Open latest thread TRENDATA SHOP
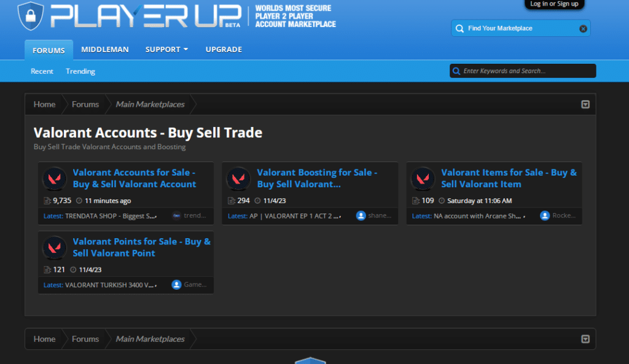 click(111, 215)
